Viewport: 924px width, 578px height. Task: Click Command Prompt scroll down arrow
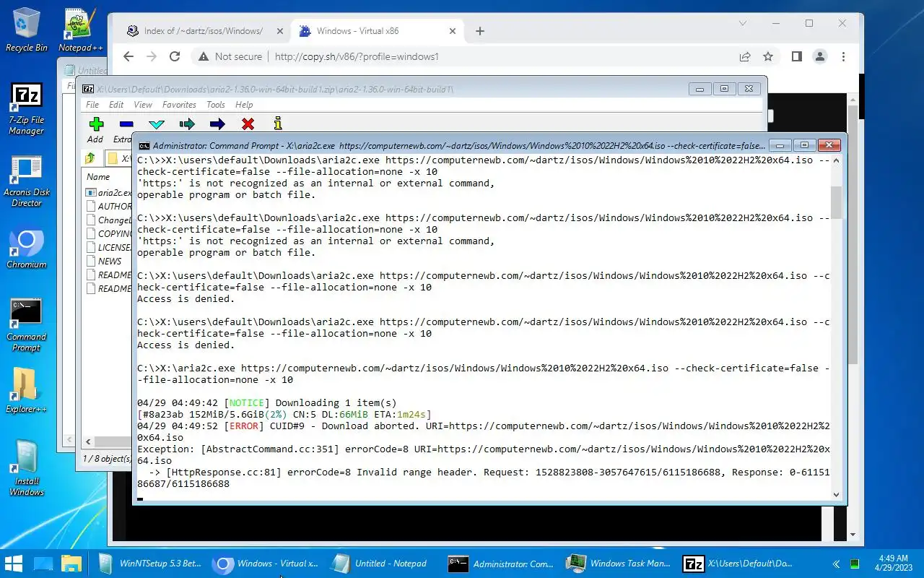pos(837,494)
